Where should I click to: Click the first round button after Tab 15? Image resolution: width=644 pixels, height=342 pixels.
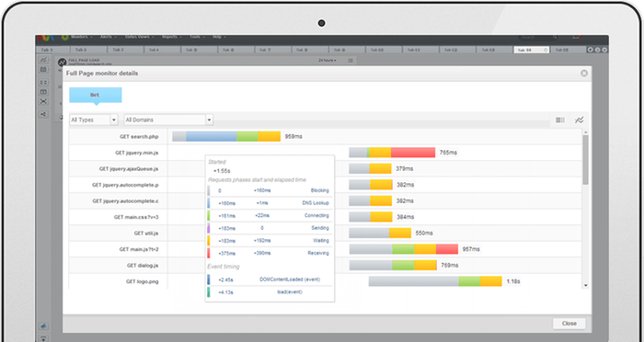click(591, 50)
